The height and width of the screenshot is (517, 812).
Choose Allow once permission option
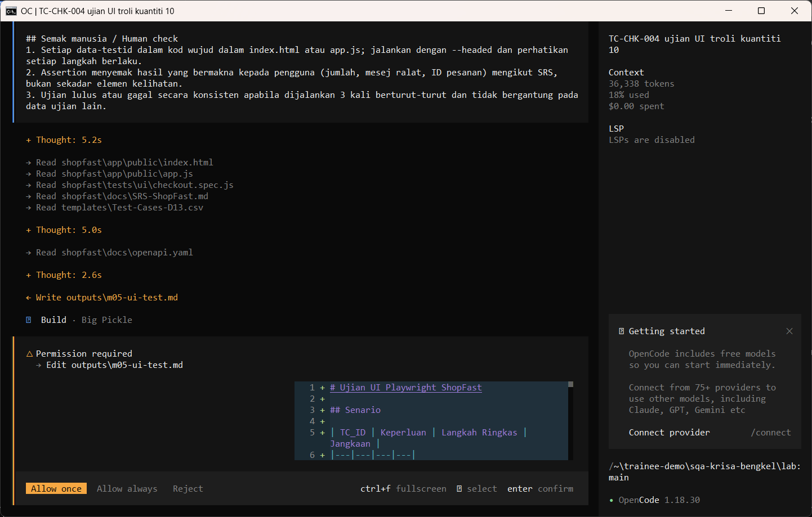pos(56,489)
